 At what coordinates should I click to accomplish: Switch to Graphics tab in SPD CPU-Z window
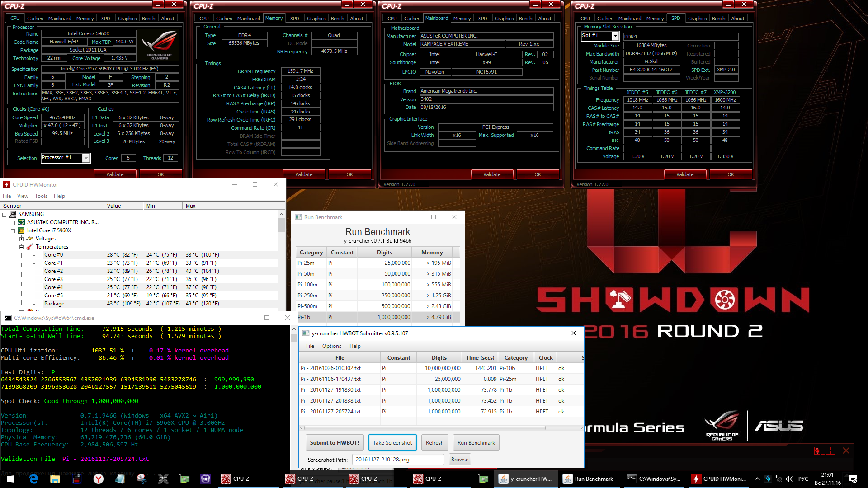697,19
